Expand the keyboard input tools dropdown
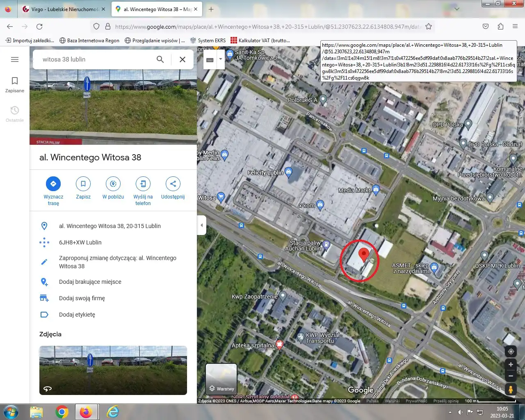525x420 pixels. [221, 59]
